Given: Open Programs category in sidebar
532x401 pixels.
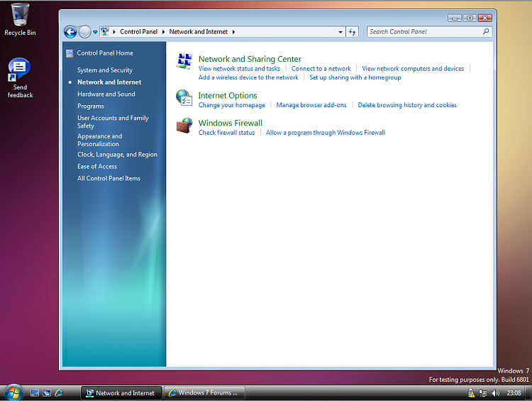Looking at the screenshot, I should click(x=91, y=106).
